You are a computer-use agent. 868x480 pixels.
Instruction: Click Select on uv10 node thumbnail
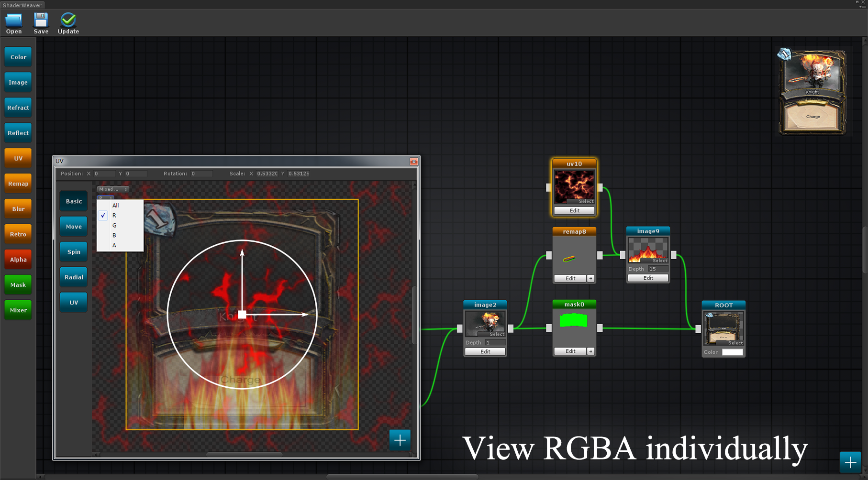pos(586,202)
